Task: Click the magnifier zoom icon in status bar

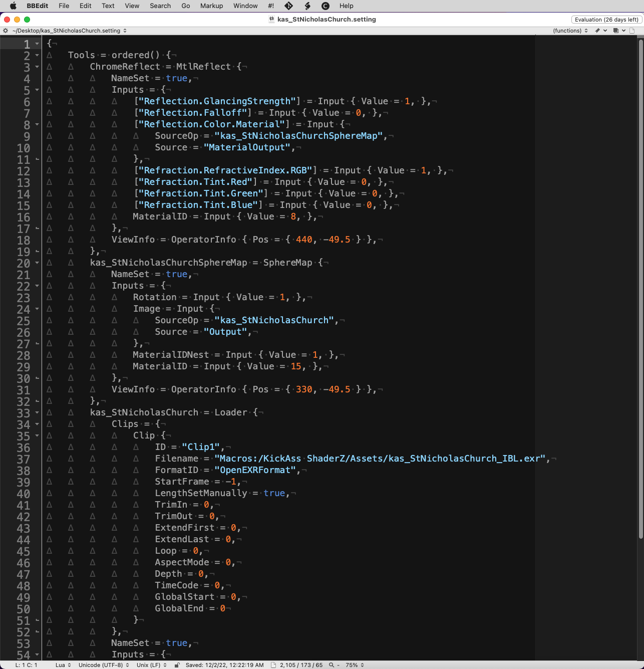Action: tap(332, 665)
